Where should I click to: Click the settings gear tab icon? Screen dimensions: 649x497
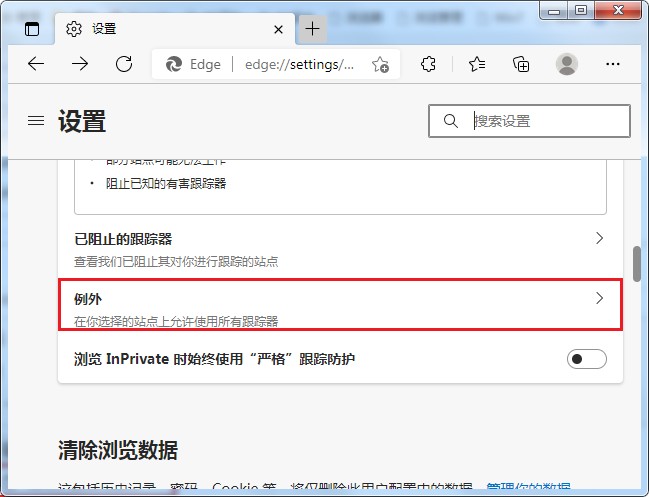[74, 29]
